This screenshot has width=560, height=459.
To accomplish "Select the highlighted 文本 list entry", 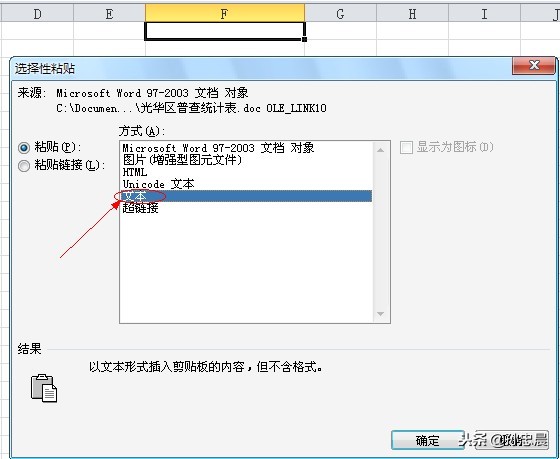I will click(x=246, y=196).
